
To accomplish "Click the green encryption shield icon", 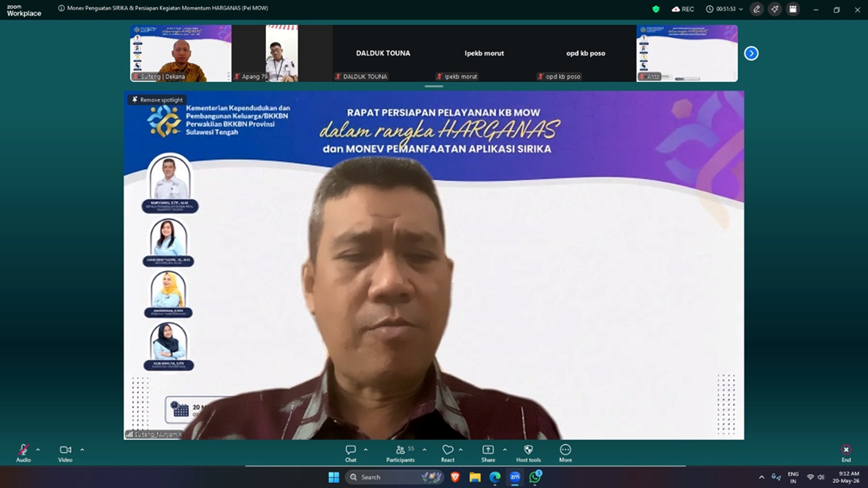I will 656,9.
